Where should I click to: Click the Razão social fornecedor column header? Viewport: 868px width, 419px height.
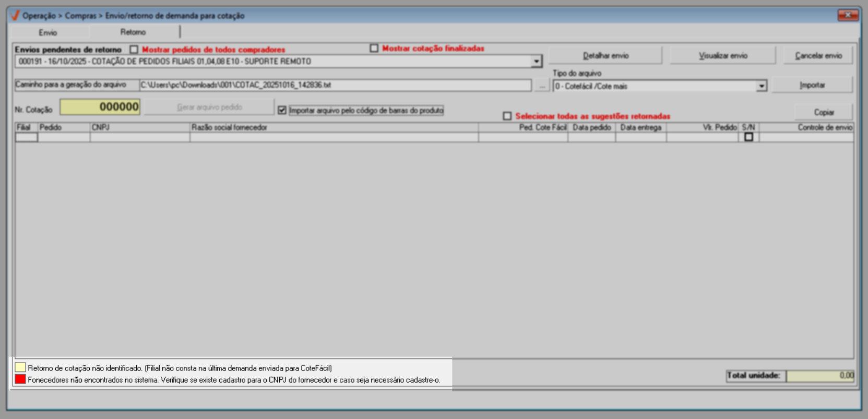pos(334,127)
